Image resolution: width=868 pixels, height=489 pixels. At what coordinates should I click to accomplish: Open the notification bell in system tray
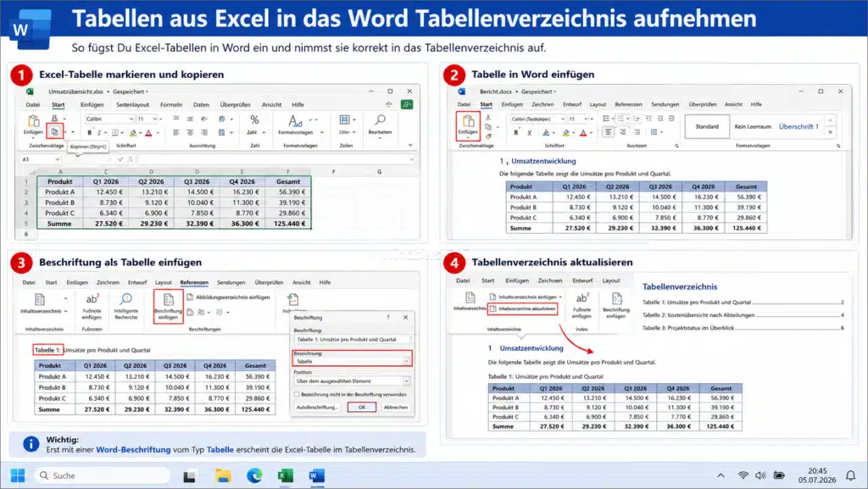pos(850,475)
